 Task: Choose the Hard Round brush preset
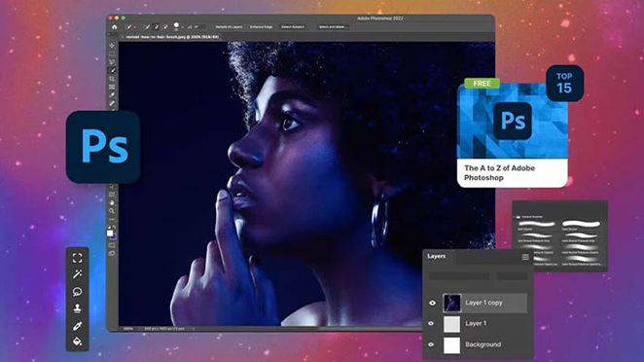581,225
